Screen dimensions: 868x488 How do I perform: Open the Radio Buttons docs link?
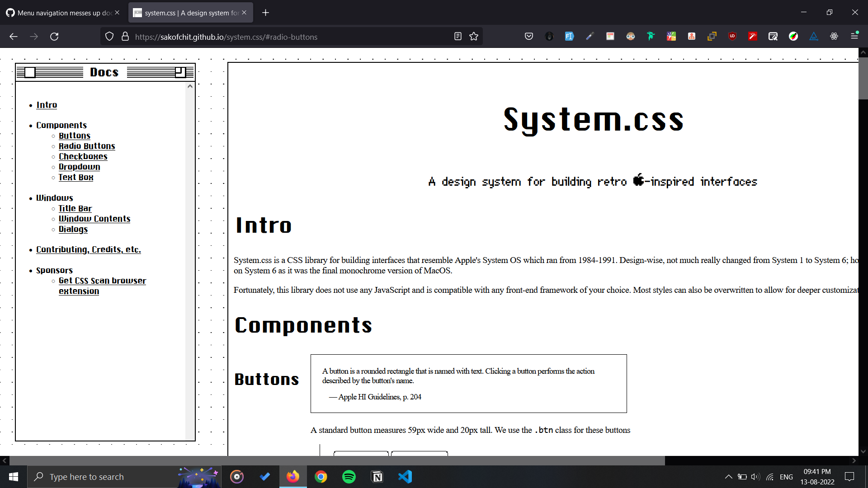click(87, 146)
